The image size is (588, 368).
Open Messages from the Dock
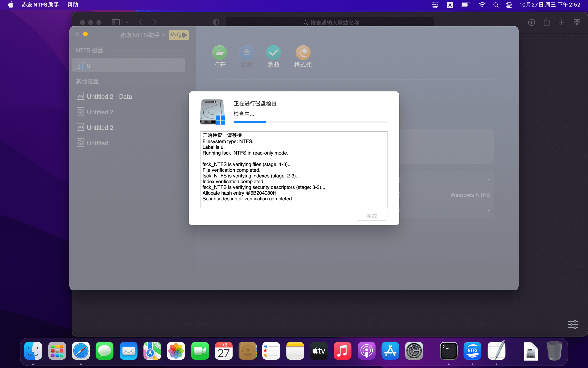pyautogui.click(x=105, y=351)
